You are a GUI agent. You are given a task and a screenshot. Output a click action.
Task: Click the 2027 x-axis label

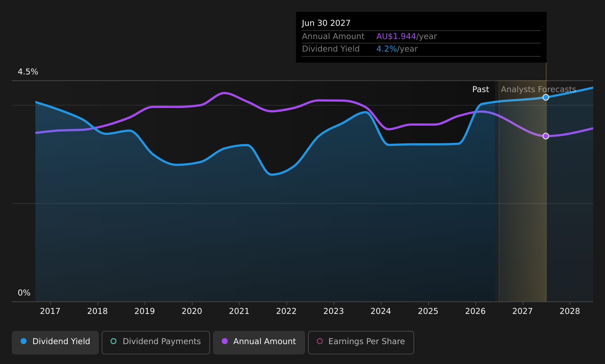click(x=522, y=311)
